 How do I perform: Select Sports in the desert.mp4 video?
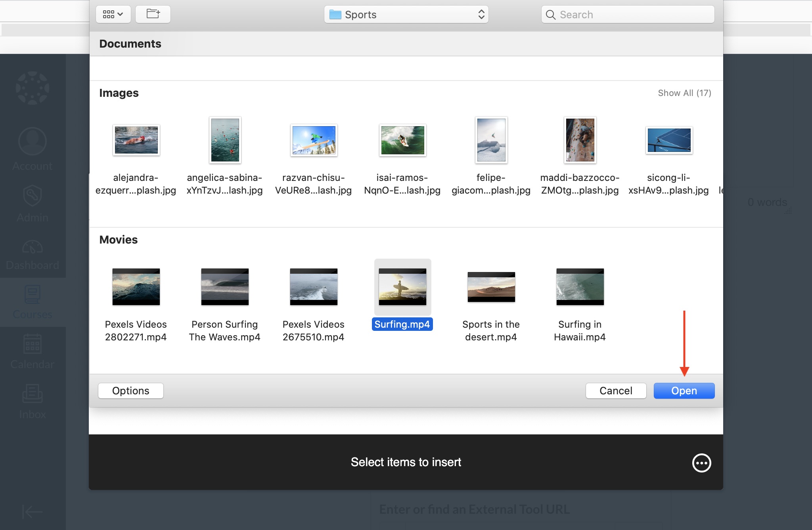491,287
